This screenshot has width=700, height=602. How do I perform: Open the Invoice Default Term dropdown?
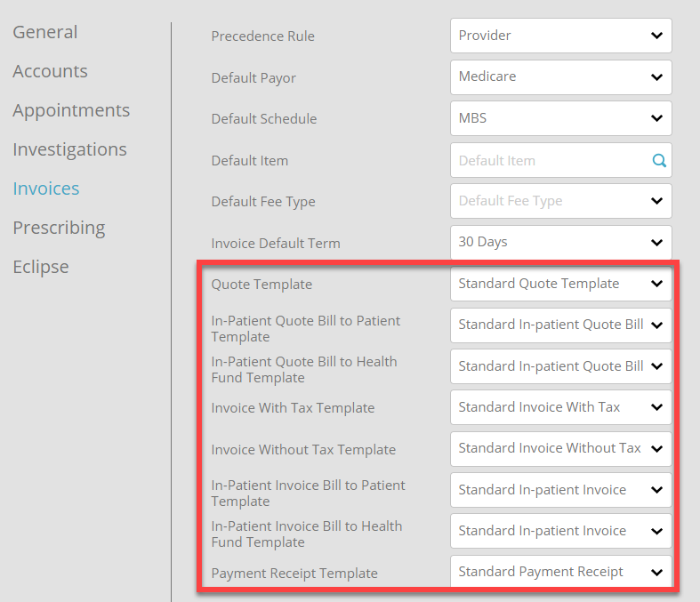[x=560, y=243]
